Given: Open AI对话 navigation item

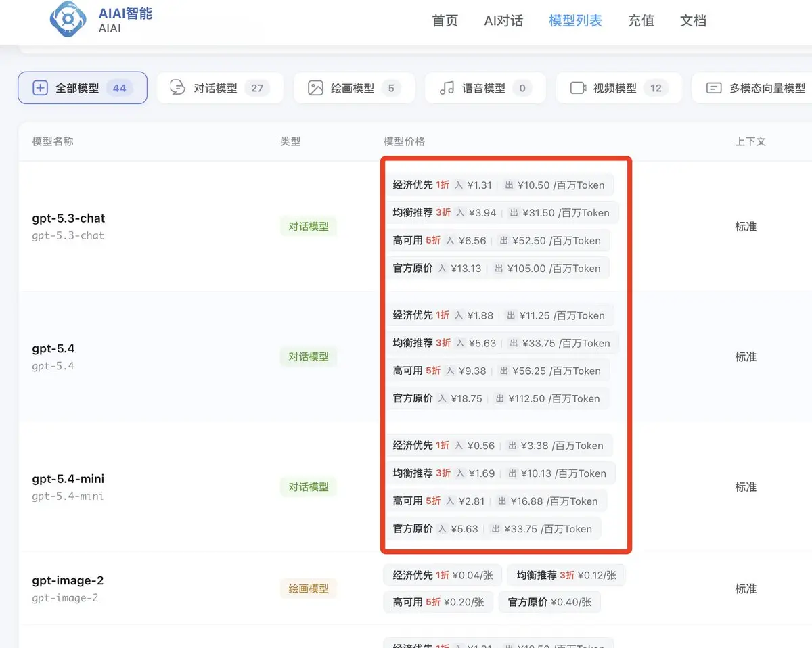Looking at the screenshot, I should [503, 21].
